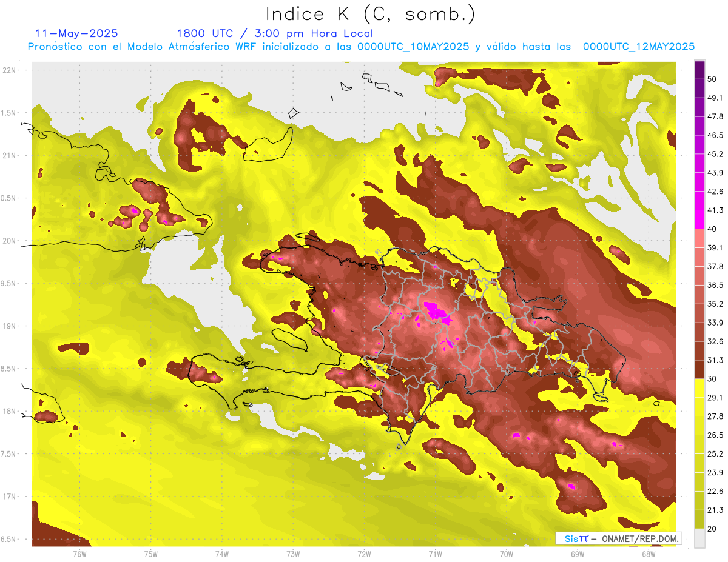The width and height of the screenshot is (728, 562).
Task: Click the colorbar value "33.9"
Action: (x=715, y=323)
